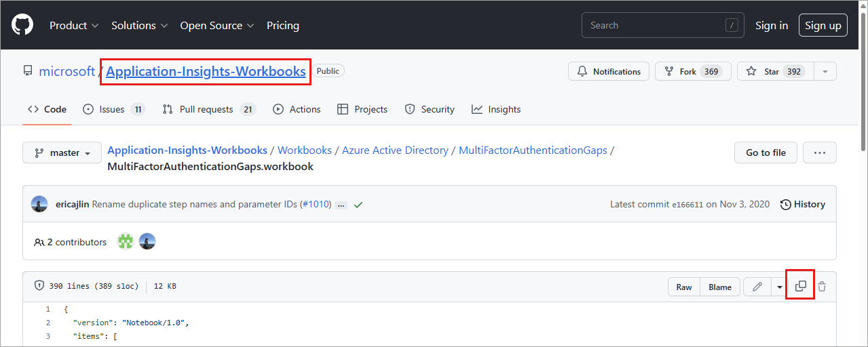Open the master branch selector

(62, 152)
